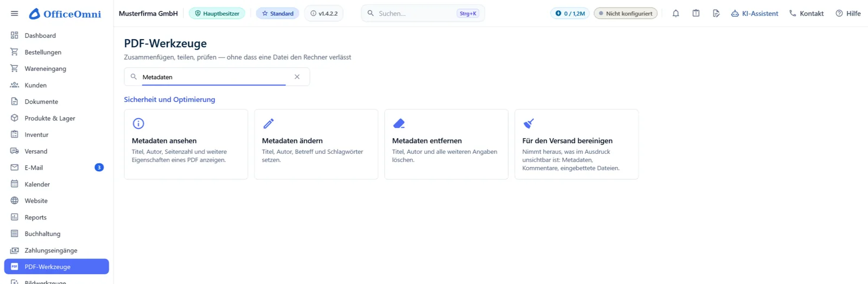Click the PDF-Werkzeuge page title

(165, 43)
